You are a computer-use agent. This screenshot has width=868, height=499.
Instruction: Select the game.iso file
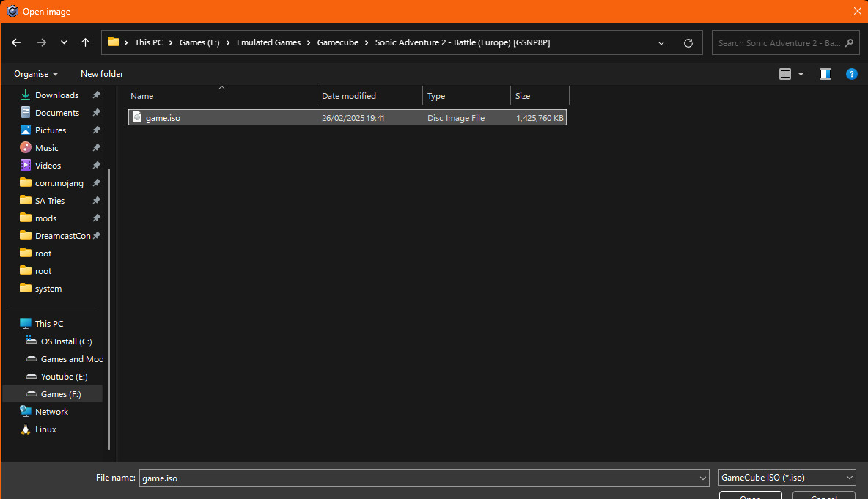tap(163, 118)
